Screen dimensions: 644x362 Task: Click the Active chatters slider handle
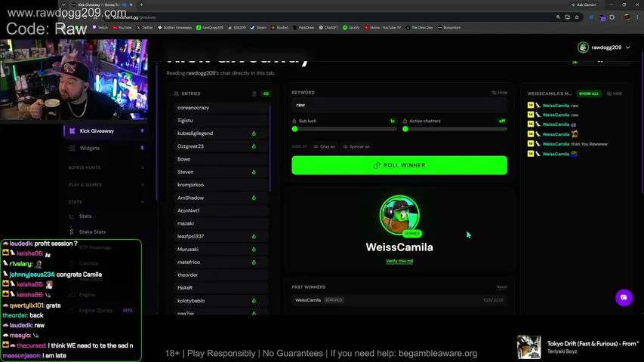tap(405, 129)
